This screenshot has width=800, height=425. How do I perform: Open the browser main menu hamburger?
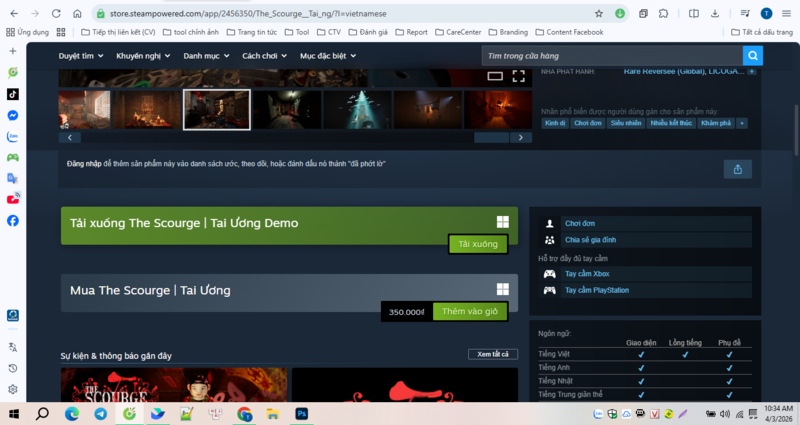(786, 14)
